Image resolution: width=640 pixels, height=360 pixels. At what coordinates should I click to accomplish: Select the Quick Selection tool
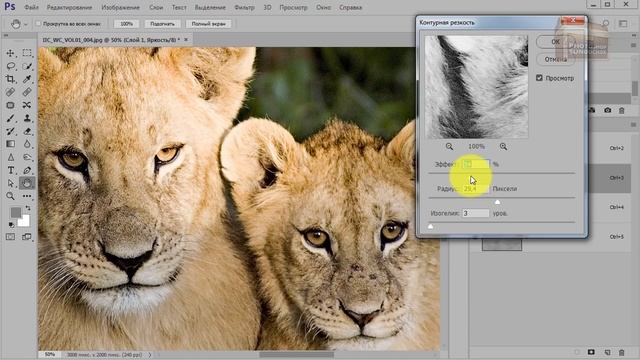27,66
